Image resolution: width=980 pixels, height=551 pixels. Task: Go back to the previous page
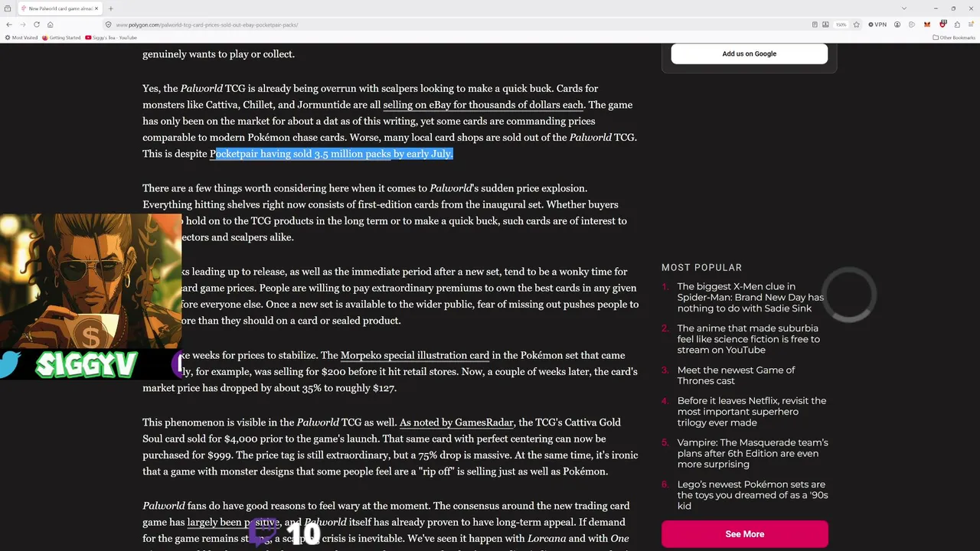click(x=9, y=24)
